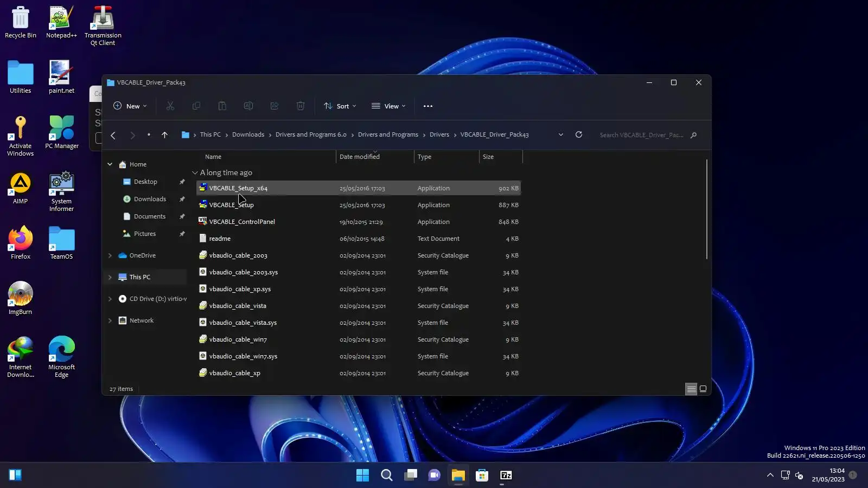868x488 pixels.
Task: Expand the Network tree node
Action: click(110, 320)
